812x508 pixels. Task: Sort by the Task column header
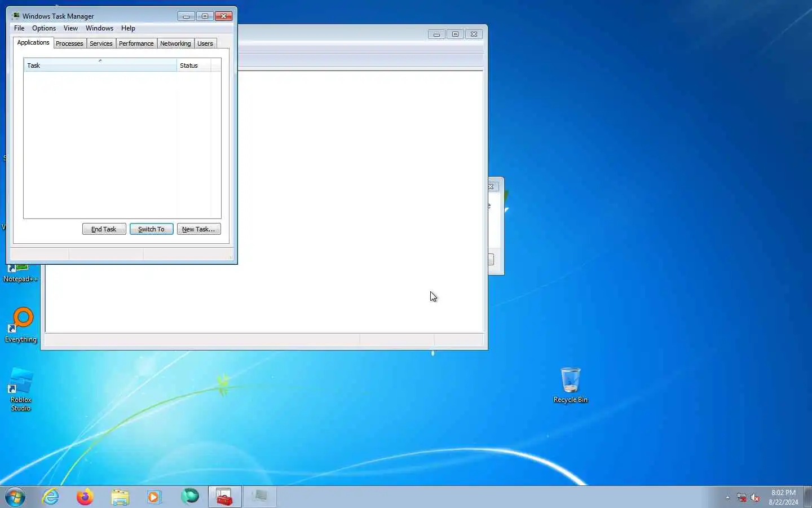point(100,65)
